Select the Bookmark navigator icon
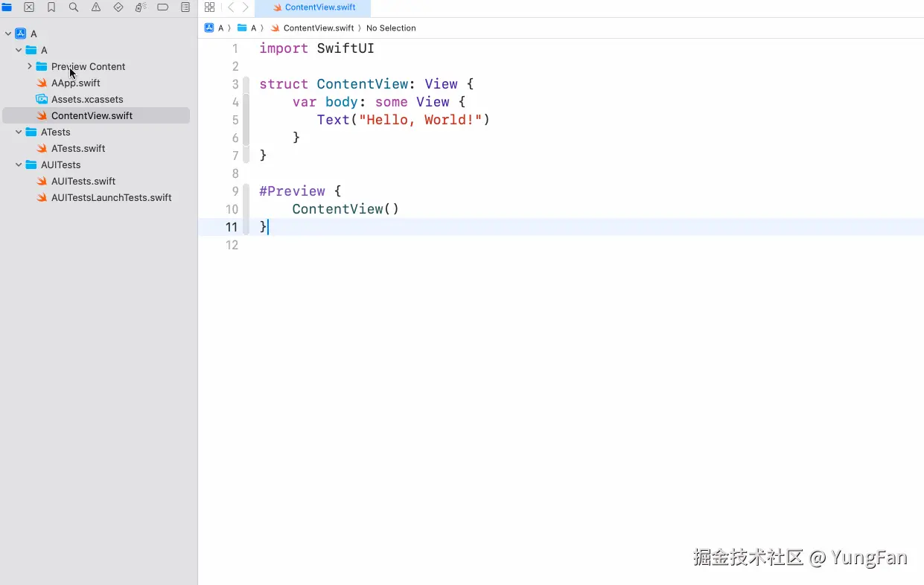 tap(50, 7)
